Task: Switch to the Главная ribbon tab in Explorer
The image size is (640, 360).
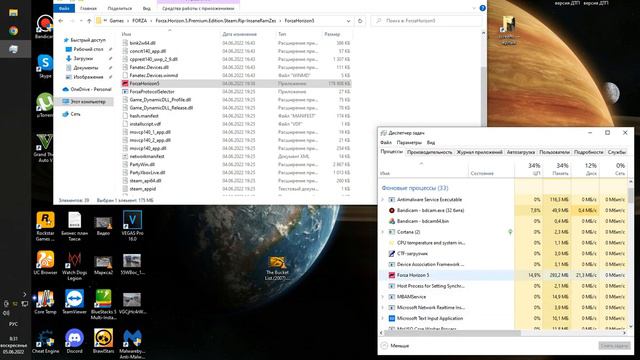Action: pos(88,8)
